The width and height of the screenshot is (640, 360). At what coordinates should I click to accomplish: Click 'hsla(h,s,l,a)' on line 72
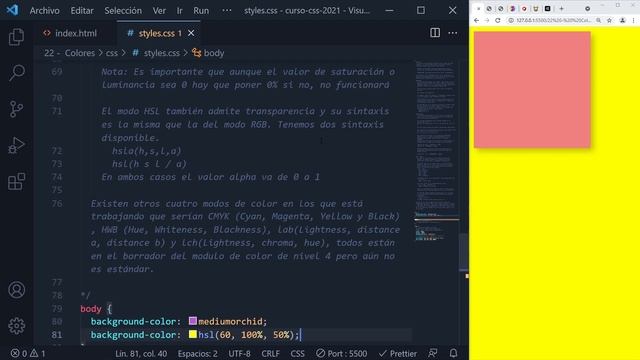147,151
